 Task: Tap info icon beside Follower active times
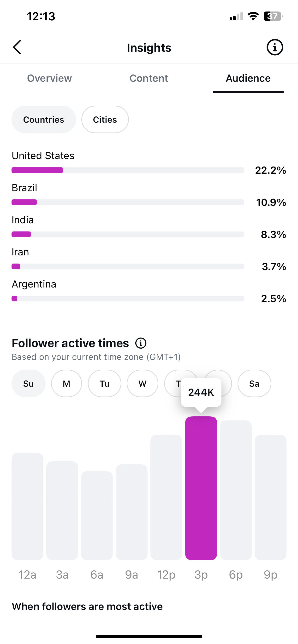point(141,343)
